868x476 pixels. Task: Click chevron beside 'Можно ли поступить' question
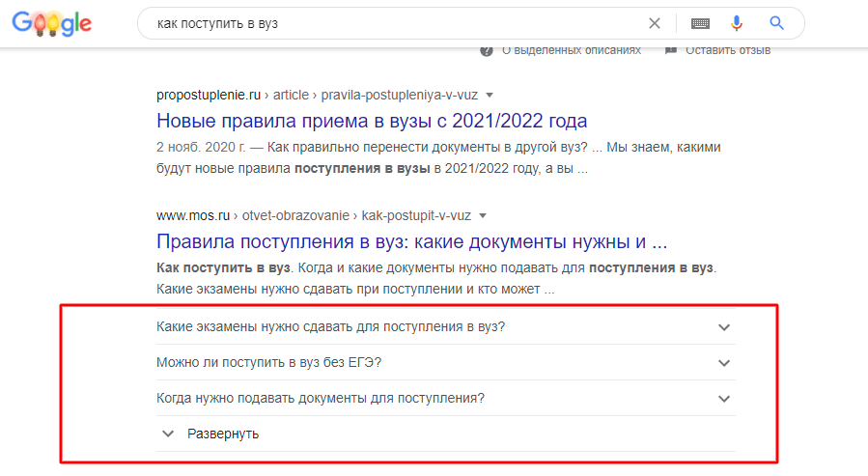point(724,363)
